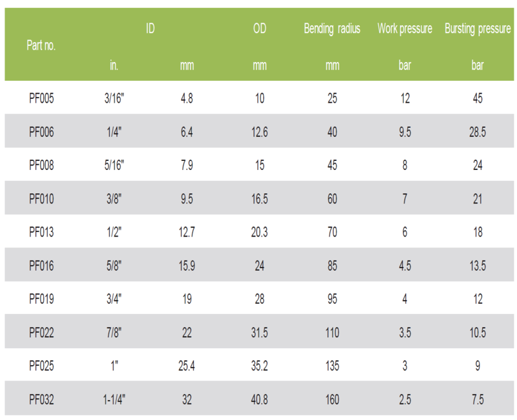Screen dimensions: 517x420
Task: Select part number PF016
Action: tap(41, 266)
